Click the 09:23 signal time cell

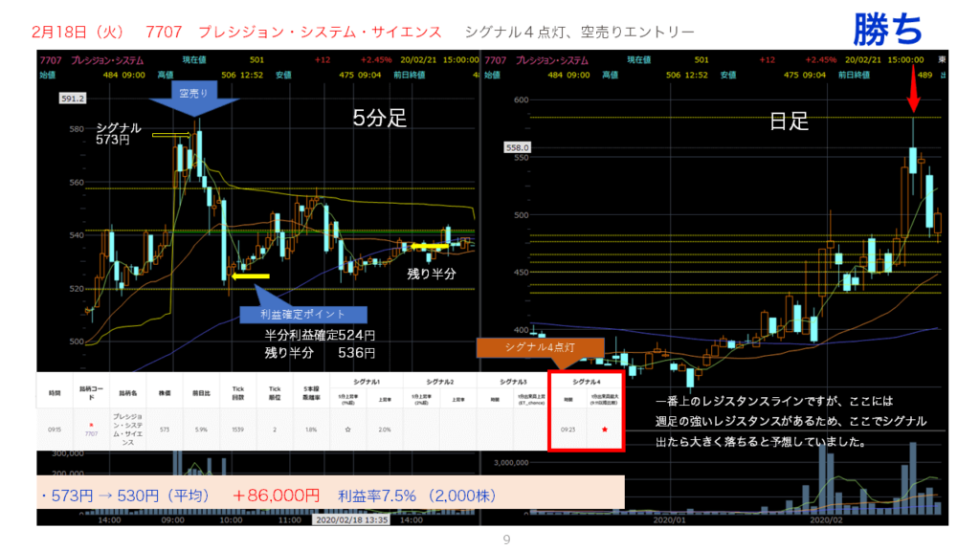tap(568, 430)
